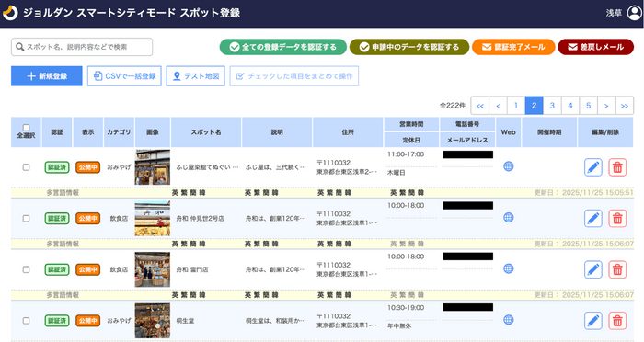This screenshot has height=342, width=644.
Task: Open the テスト地図 button
Action: (x=195, y=76)
